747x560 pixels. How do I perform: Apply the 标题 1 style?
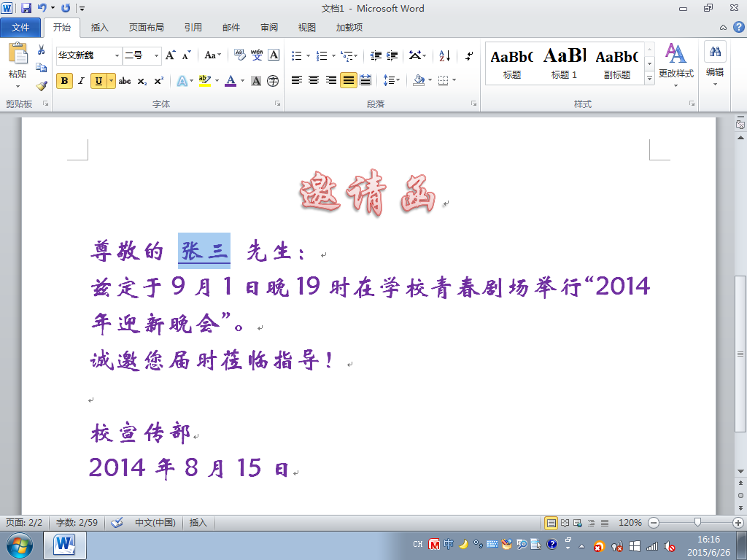[564, 63]
